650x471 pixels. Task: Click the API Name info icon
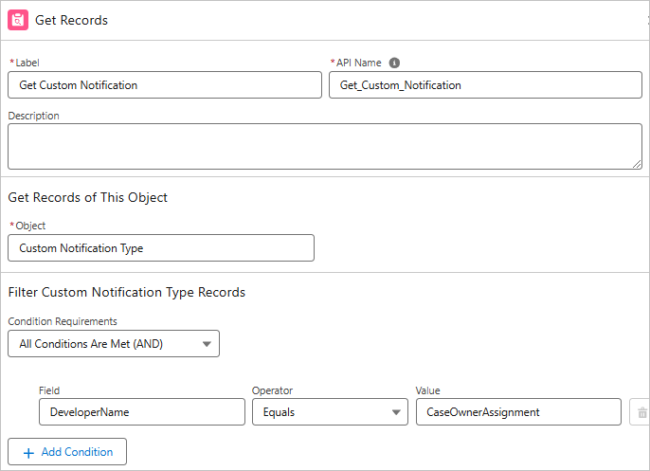(x=394, y=62)
